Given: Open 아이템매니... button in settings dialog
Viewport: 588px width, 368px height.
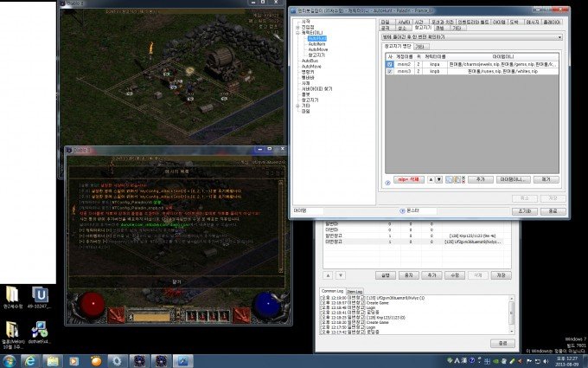Looking at the screenshot, I should 514,180.
